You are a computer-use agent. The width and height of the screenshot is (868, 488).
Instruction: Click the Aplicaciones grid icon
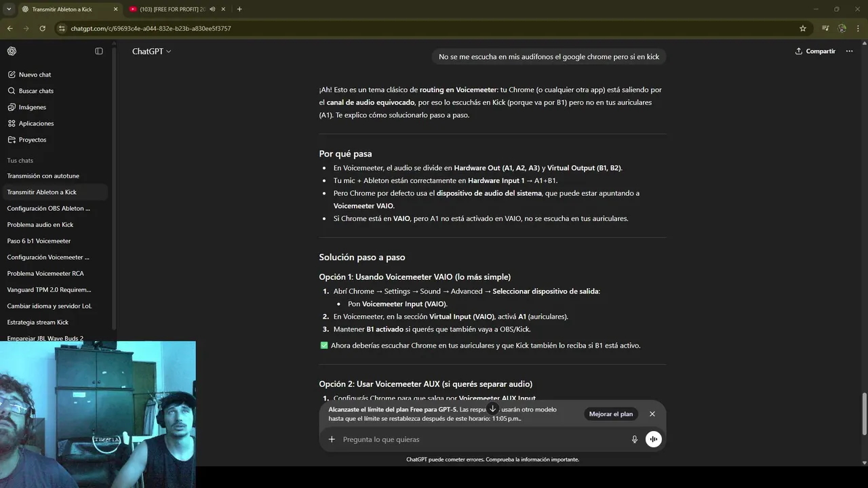pyautogui.click(x=12, y=123)
